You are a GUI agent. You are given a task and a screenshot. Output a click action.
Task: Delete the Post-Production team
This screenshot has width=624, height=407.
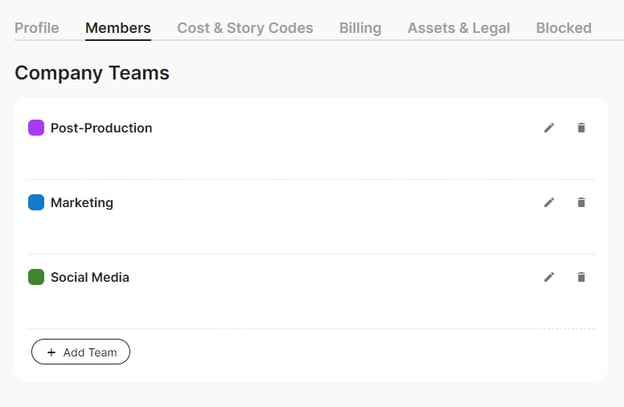[581, 128]
